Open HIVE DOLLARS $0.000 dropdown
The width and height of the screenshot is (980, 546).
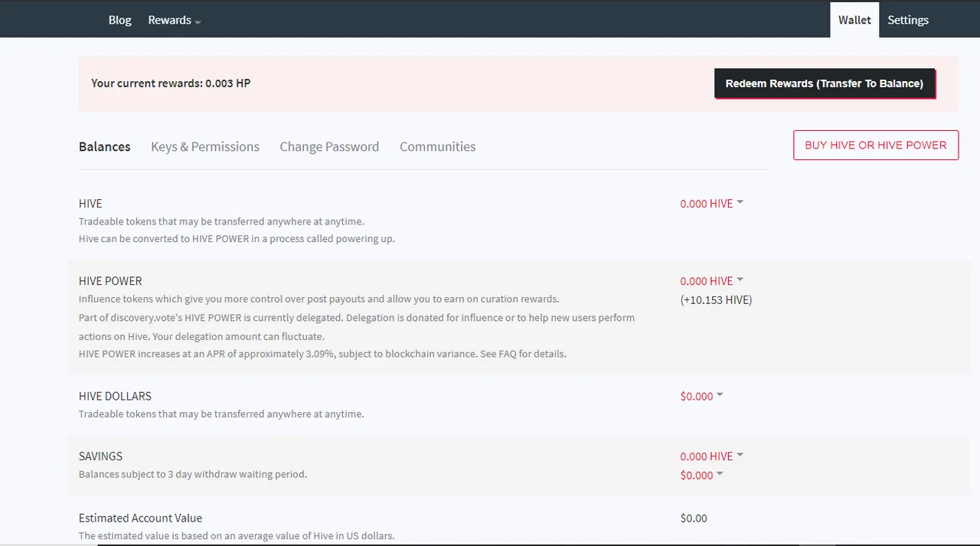(x=701, y=396)
